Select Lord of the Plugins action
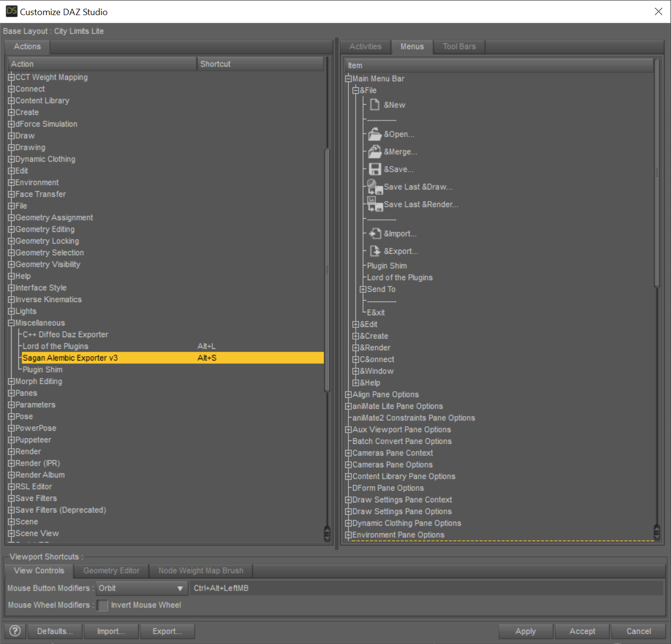This screenshot has height=644, width=671. (56, 346)
